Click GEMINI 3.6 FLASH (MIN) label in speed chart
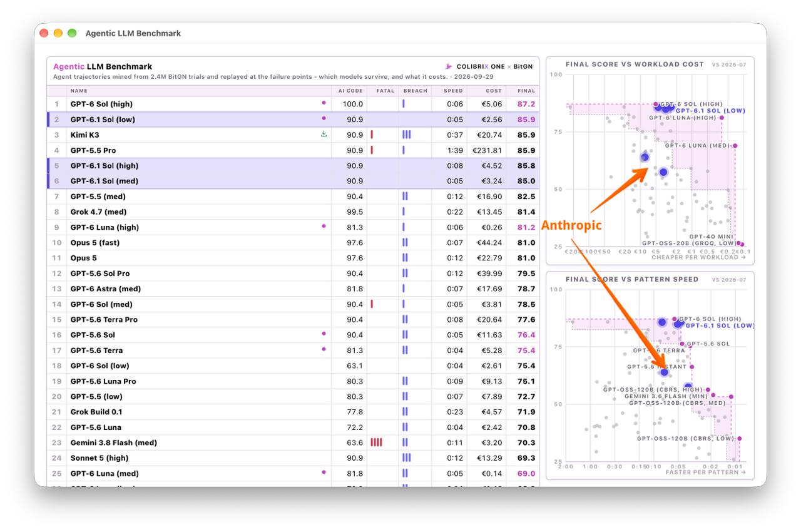801x532 pixels. 666,396
